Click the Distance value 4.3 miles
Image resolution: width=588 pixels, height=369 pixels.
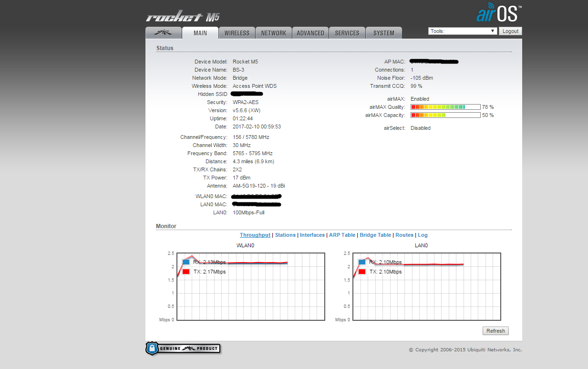tap(253, 161)
